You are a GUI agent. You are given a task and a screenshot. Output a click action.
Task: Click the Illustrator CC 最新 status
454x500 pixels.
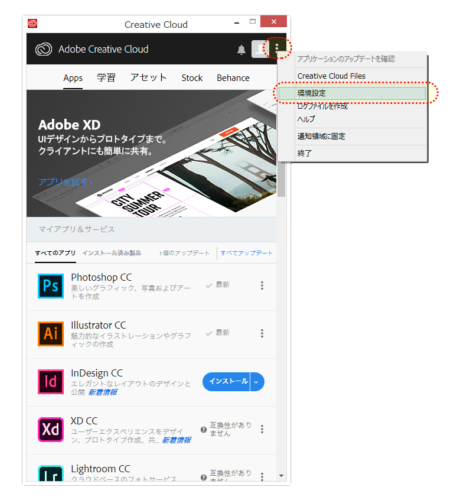[x=218, y=333]
